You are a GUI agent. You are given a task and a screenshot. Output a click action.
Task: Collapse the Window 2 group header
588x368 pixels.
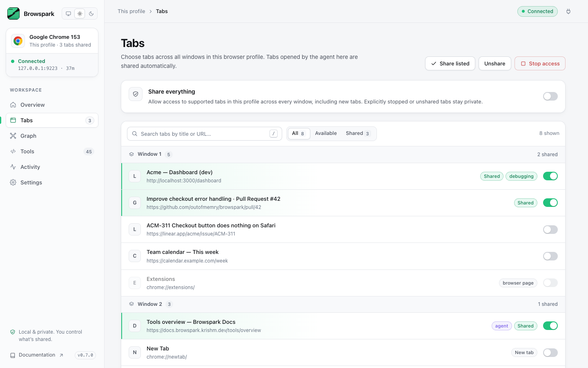point(343,304)
